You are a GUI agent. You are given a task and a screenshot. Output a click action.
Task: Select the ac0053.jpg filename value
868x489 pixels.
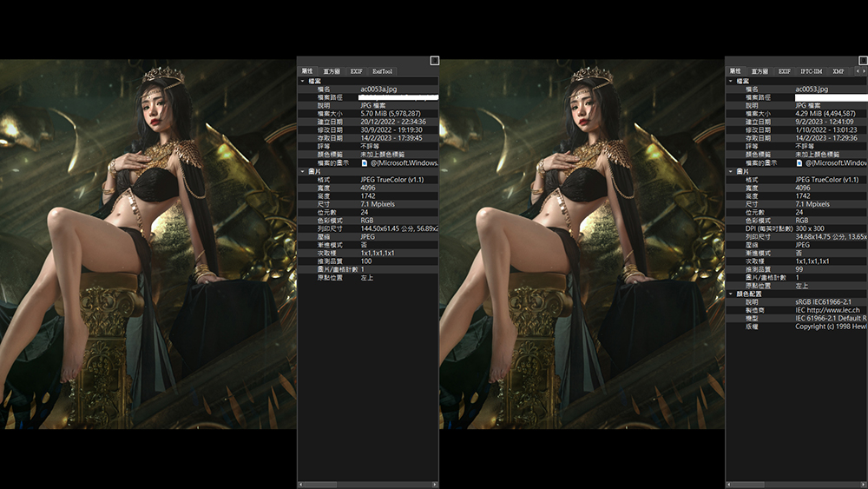tap(812, 89)
